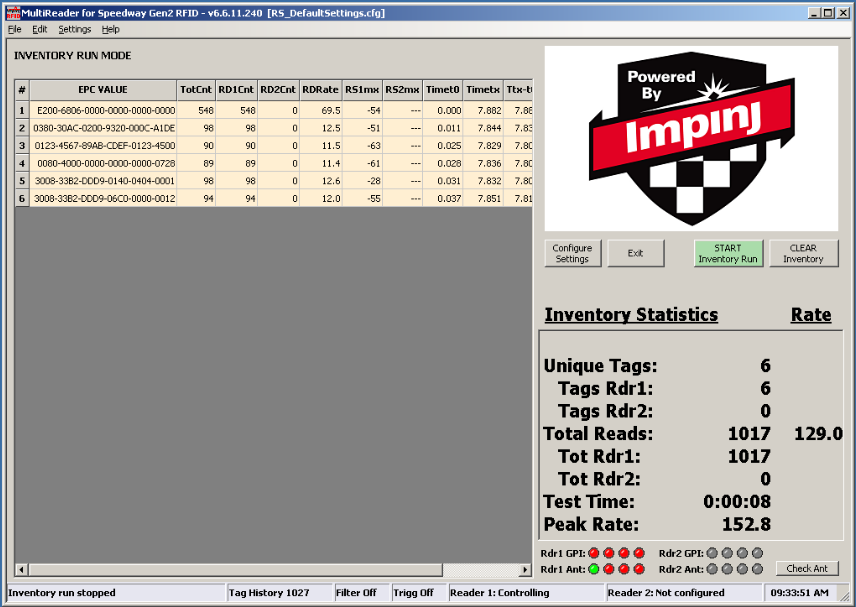Click the Timetx column header
Screen dimensions: 856x607
[483, 90]
